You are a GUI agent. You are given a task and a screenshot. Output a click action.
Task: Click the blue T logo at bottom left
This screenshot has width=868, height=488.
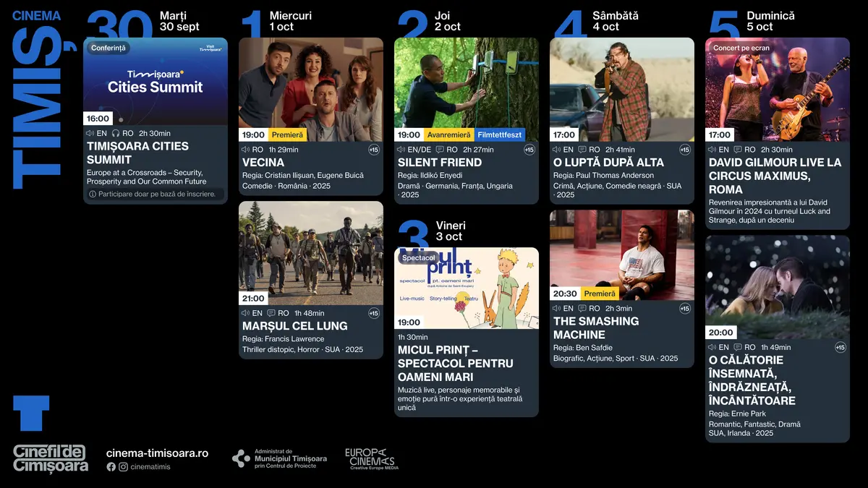[31, 413]
